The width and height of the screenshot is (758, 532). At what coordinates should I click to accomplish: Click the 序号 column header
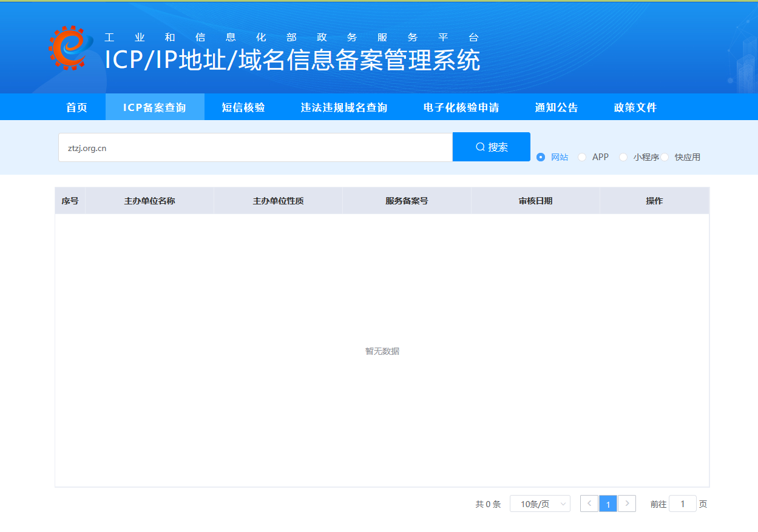click(x=70, y=201)
